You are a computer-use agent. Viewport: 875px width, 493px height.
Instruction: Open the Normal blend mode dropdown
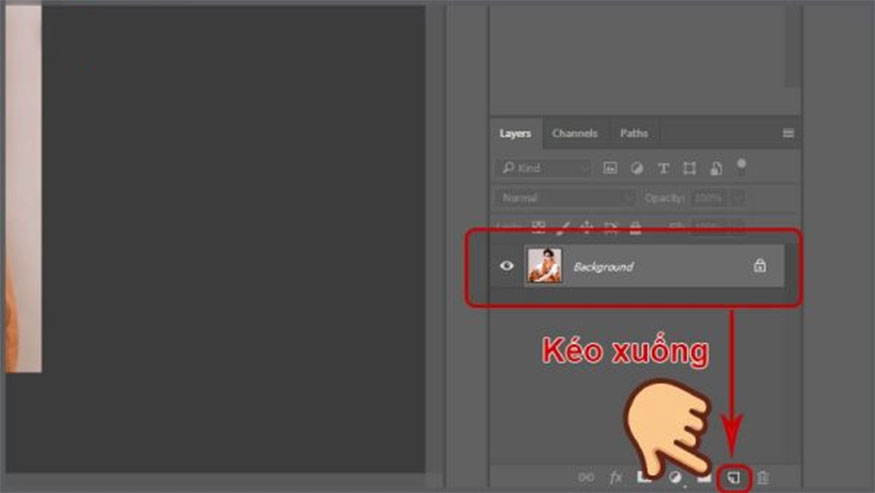pos(565,198)
